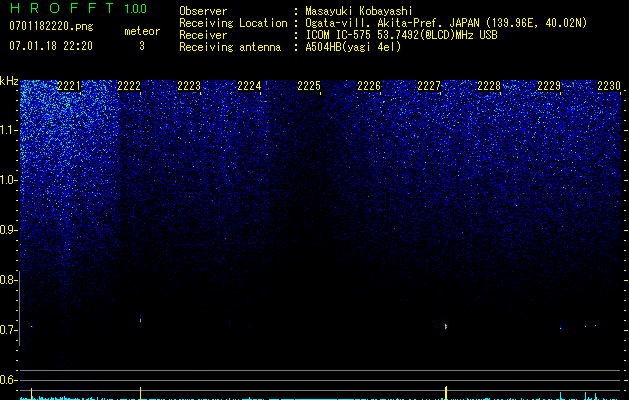The height and width of the screenshot is (400, 629).
Task: Click the 'Receiver' field label
Action: 203,35
